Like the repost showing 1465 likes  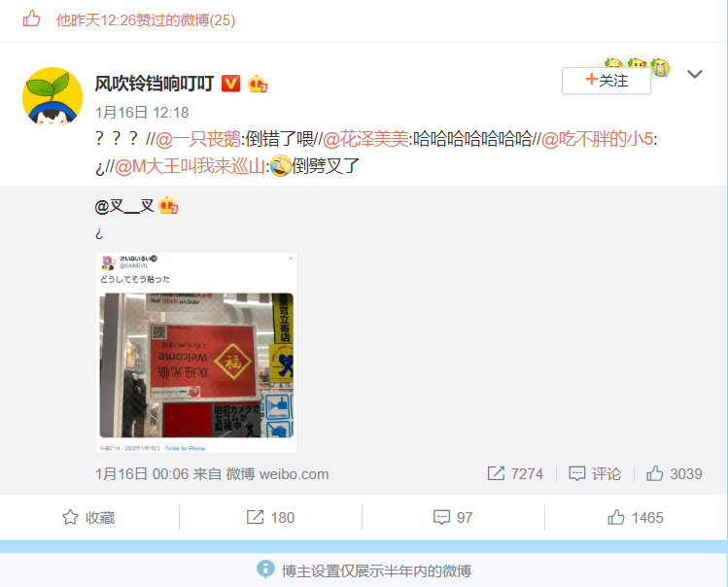pos(636,517)
